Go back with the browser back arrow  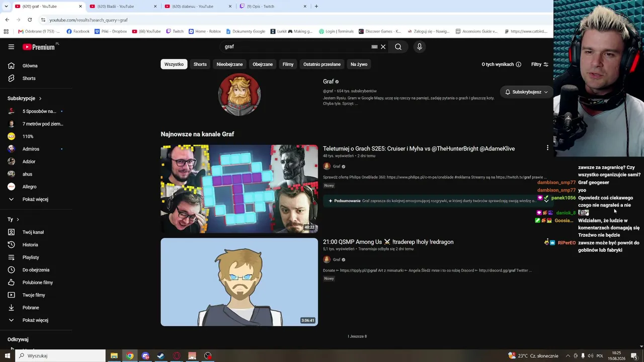coord(7,20)
